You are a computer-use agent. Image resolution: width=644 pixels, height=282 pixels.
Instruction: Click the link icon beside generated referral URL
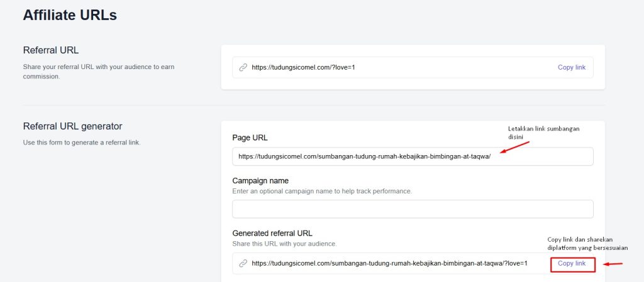(243, 263)
